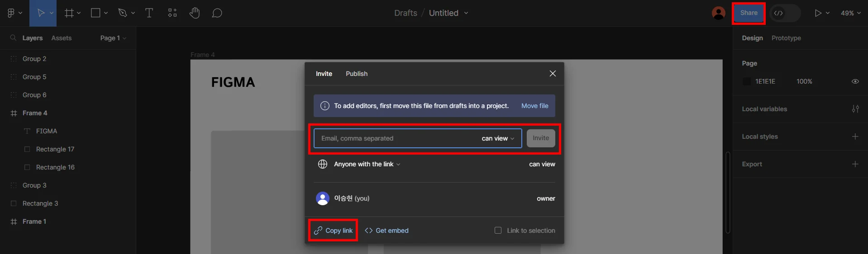Open 'Anyone with the link' access dropdown
Viewport: 868px width, 254px height.
(367, 164)
